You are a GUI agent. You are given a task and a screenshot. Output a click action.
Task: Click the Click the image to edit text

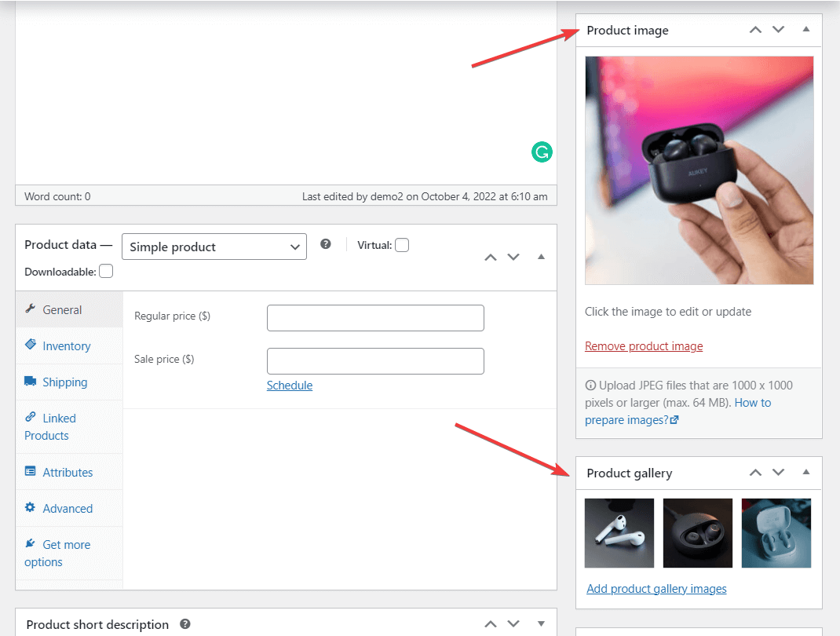pyautogui.click(x=668, y=311)
